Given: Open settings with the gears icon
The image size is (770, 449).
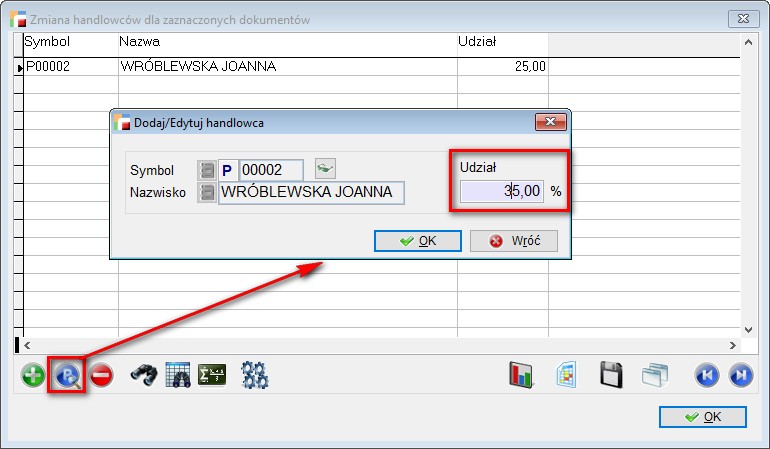Looking at the screenshot, I should (x=255, y=376).
